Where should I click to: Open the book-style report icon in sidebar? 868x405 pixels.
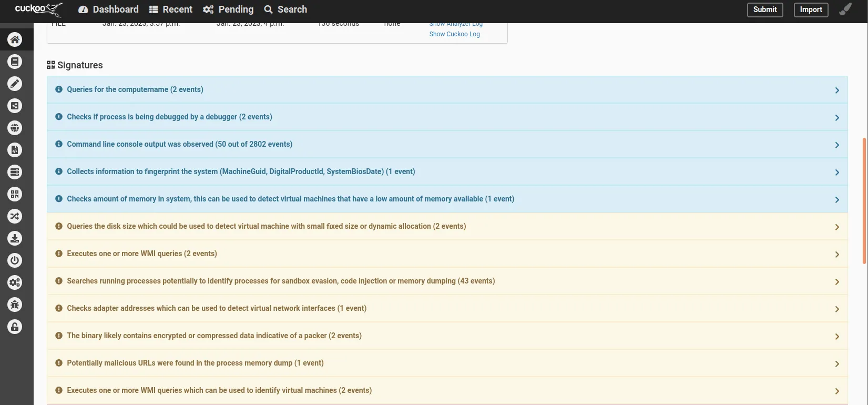tap(15, 62)
